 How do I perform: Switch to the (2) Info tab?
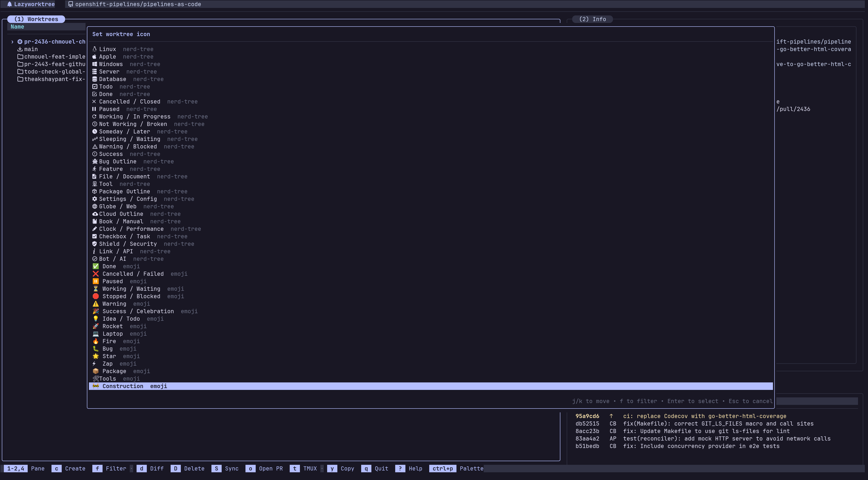click(592, 19)
